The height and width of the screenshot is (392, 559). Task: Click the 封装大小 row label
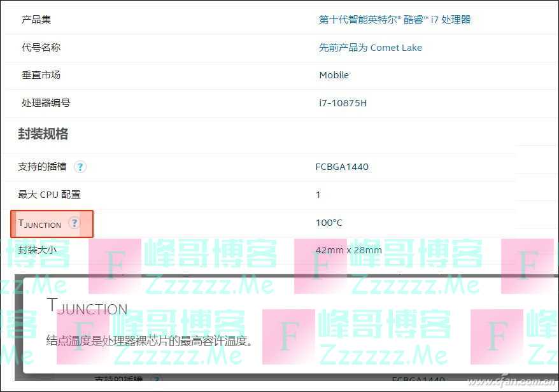38,250
